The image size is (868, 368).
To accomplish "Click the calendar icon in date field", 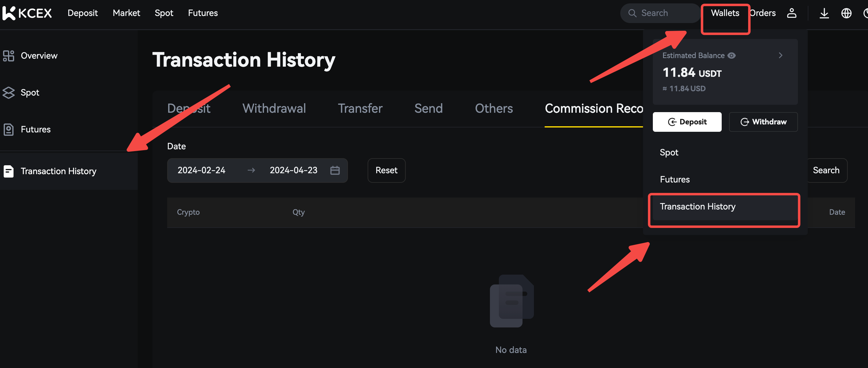I will [335, 170].
